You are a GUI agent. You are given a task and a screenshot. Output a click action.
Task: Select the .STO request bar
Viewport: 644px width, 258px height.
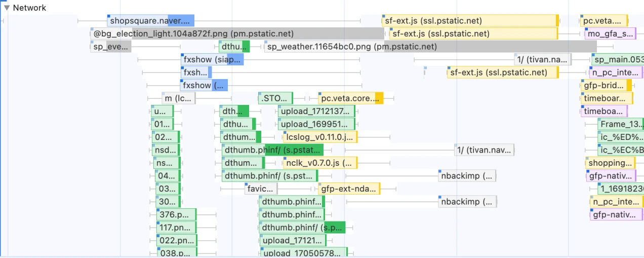(x=275, y=98)
